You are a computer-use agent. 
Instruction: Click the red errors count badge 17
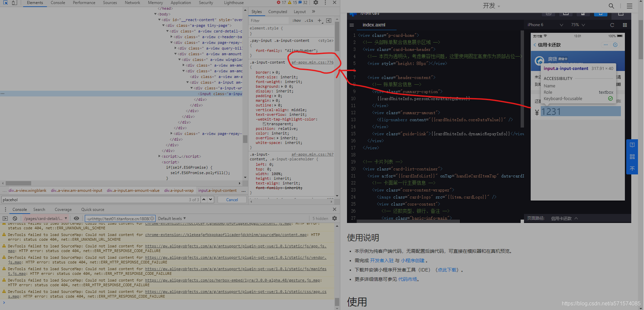click(281, 3)
